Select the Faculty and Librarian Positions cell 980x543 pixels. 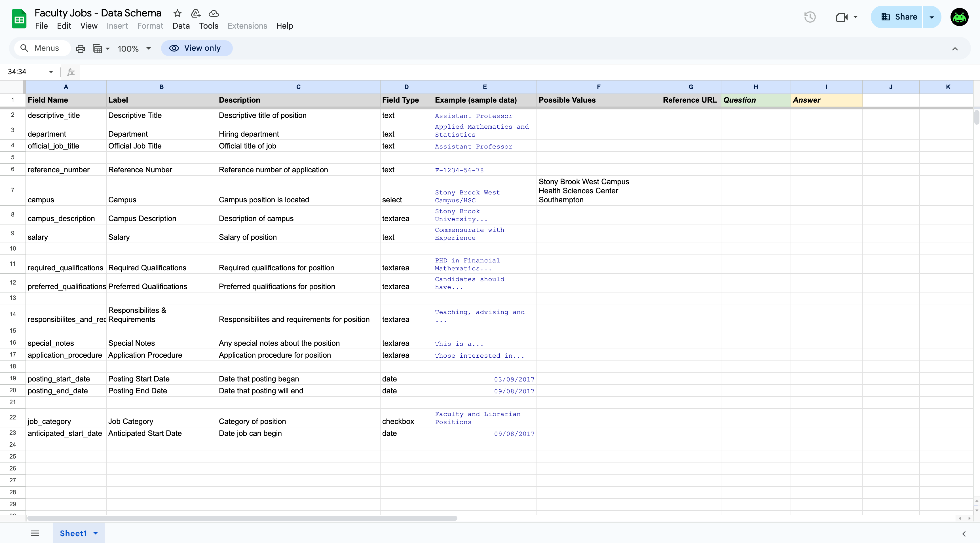(484, 418)
